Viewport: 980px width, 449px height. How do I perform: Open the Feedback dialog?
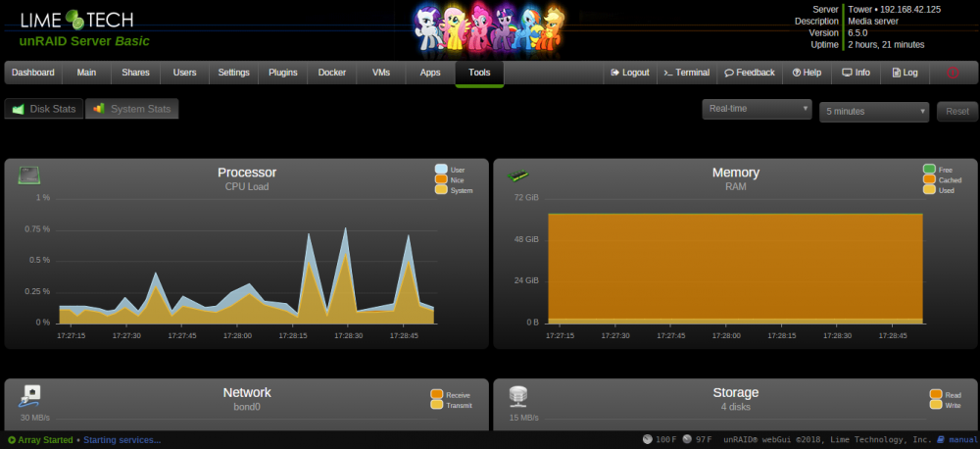[x=750, y=73]
